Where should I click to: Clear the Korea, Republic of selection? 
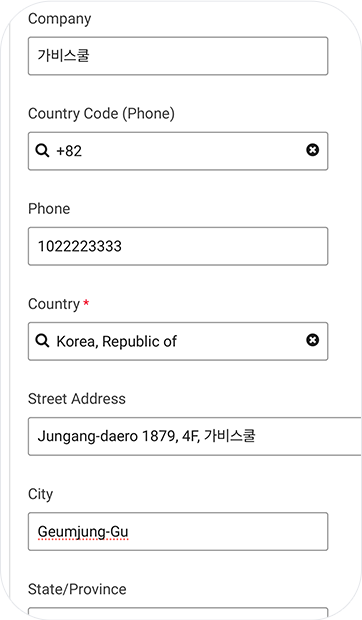tap(313, 340)
